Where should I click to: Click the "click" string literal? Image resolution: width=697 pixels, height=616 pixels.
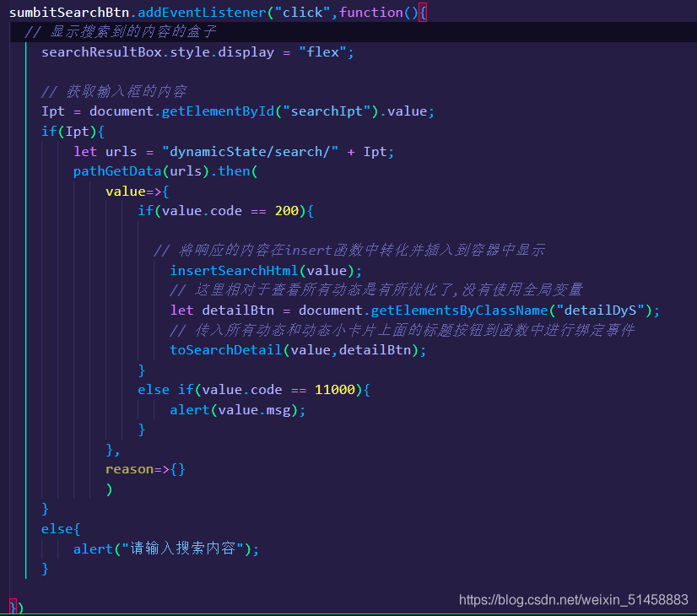pyautogui.click(x=303, y=13)
